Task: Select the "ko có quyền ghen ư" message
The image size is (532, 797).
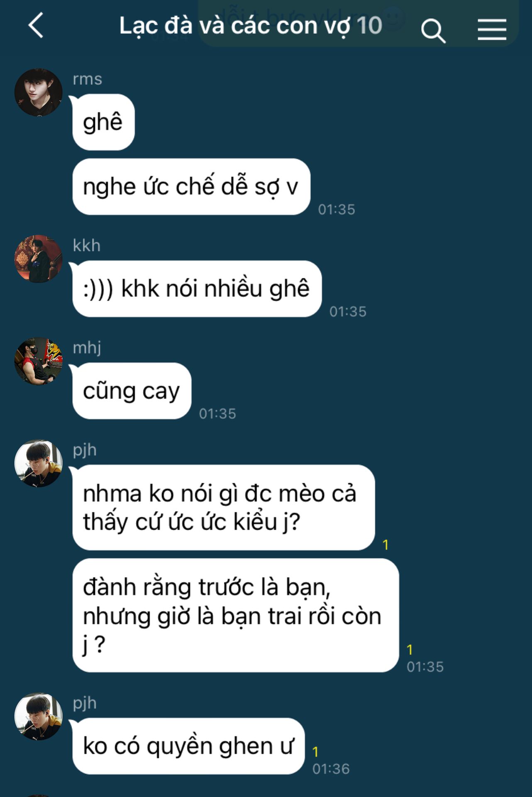Action: click(189, 746)
